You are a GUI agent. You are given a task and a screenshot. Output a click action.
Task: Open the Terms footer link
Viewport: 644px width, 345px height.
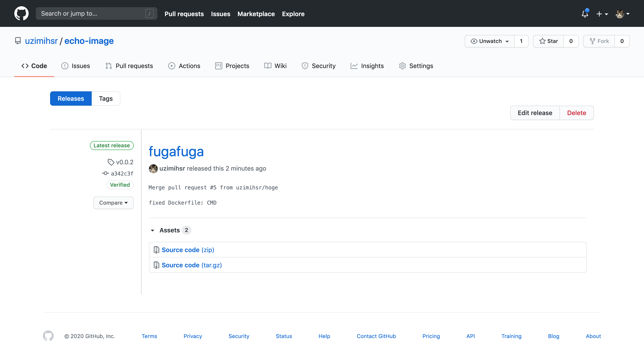tap(149, 336)
